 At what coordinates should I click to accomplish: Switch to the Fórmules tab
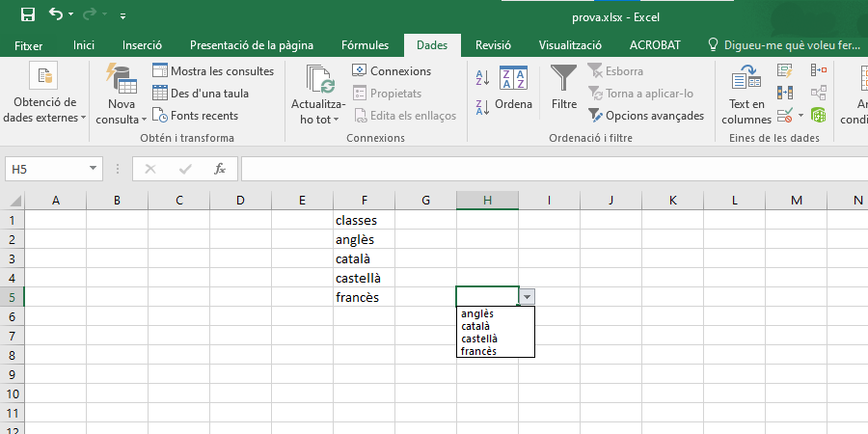click(x=365, y=45)
